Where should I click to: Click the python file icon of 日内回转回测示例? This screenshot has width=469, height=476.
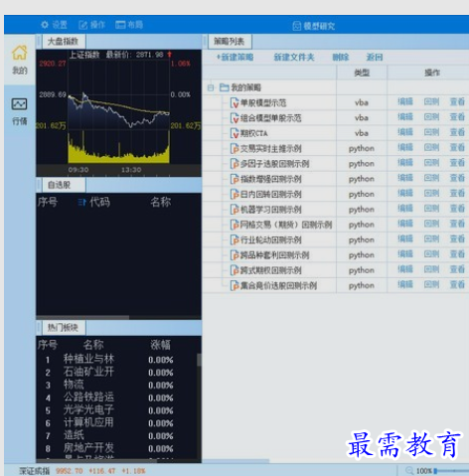pos(234,195)
